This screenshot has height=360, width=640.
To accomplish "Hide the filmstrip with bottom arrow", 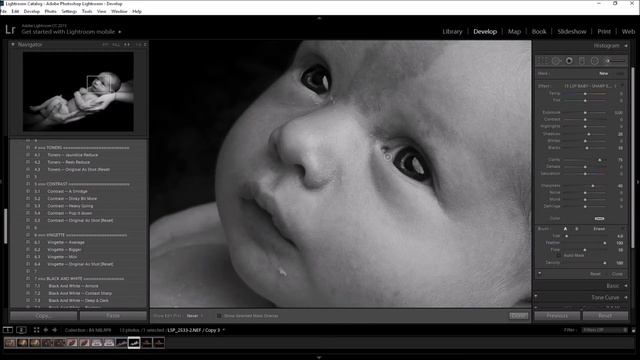I will [319, 357].
